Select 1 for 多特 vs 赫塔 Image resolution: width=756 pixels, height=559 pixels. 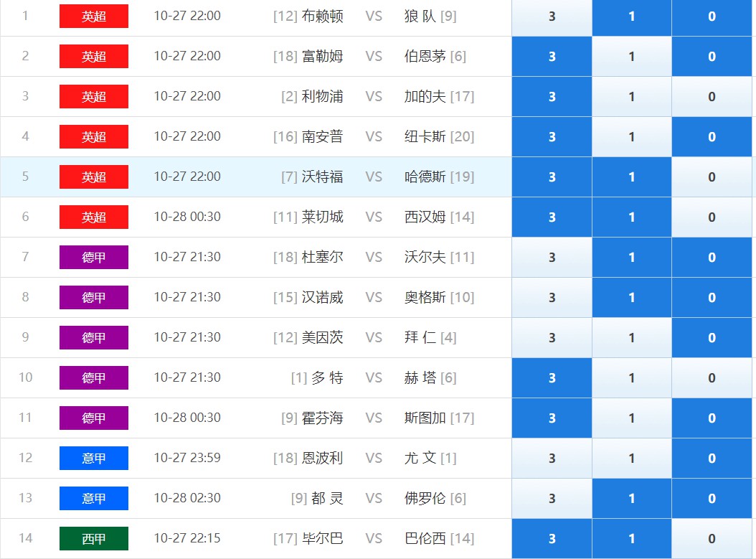pos(632,378)
